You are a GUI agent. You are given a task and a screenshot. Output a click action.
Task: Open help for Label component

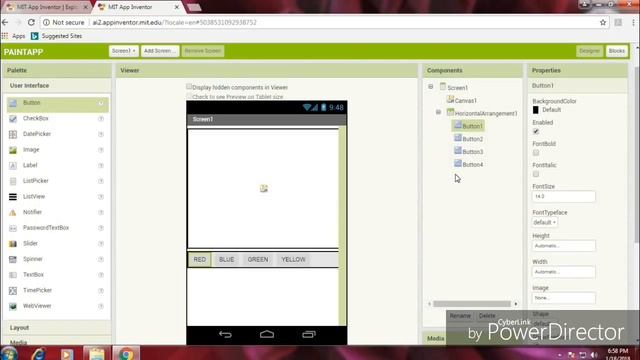pos(101,166)
